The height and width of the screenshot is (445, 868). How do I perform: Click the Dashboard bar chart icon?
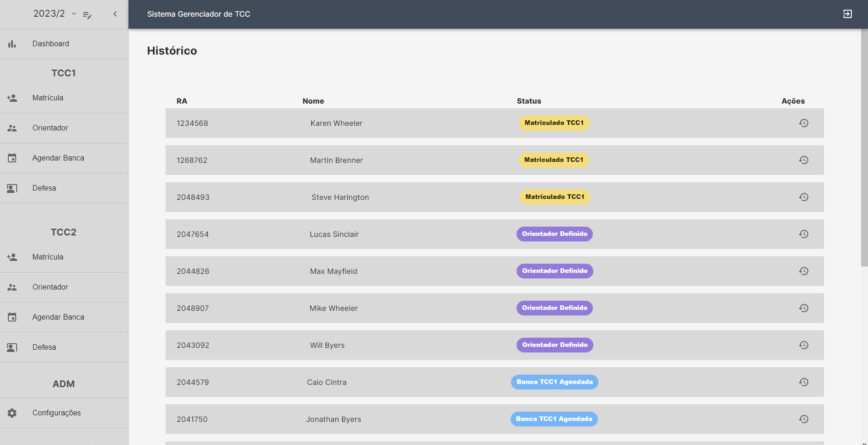12,44
